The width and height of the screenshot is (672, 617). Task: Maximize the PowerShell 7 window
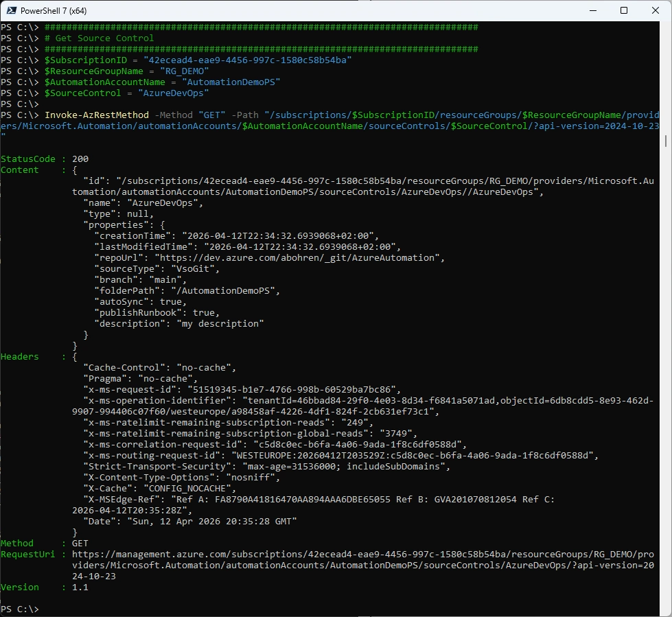[x=624, y=11]
